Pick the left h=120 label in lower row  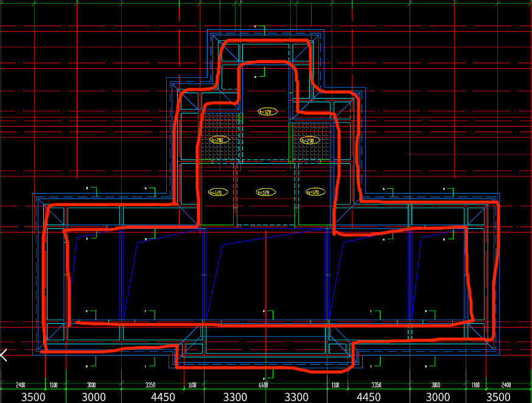coord(217,192)
